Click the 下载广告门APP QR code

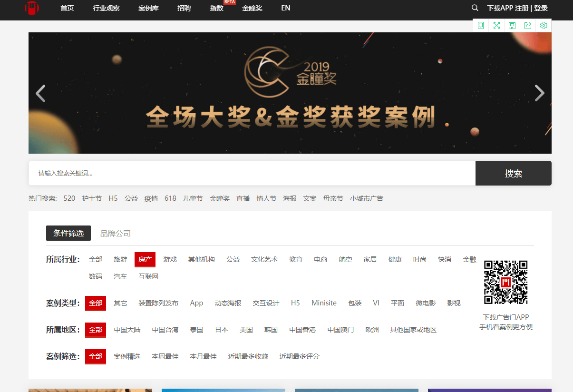[x=506, y=282]
